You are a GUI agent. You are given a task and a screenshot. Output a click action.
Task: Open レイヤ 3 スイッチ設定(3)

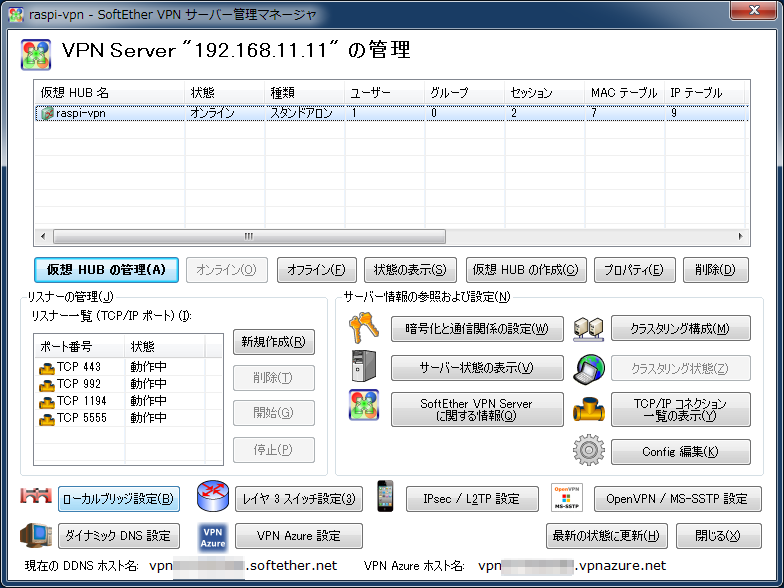(298, 499)
